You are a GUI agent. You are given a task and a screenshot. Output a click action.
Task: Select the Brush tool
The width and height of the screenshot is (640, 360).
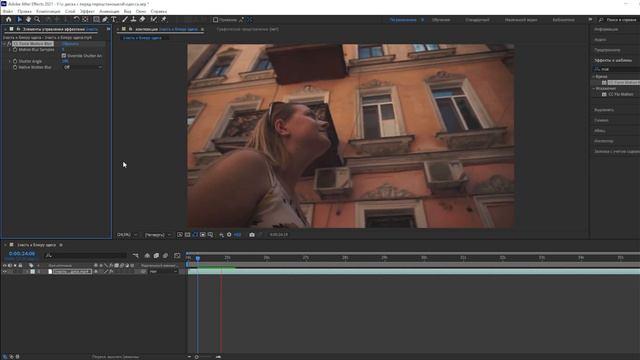125,19
